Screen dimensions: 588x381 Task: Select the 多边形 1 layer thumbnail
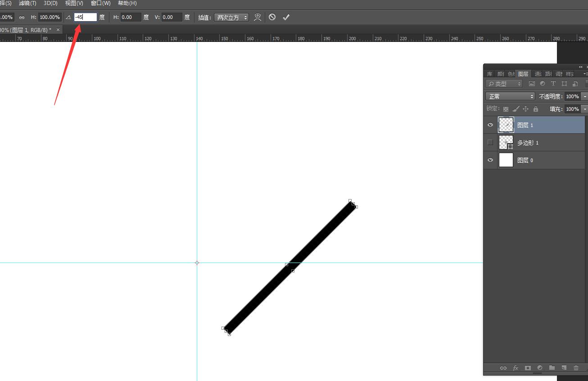click(x=506, y=143)
